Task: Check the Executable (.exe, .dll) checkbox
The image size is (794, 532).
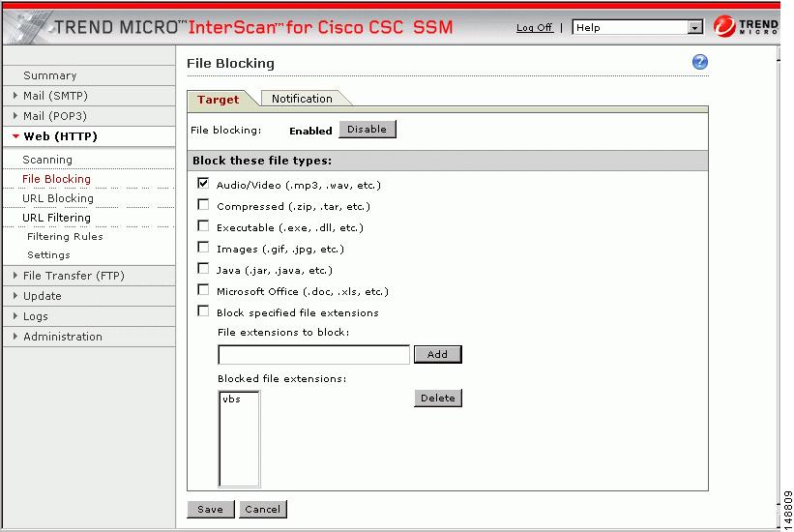Action: tap(203, 226)
